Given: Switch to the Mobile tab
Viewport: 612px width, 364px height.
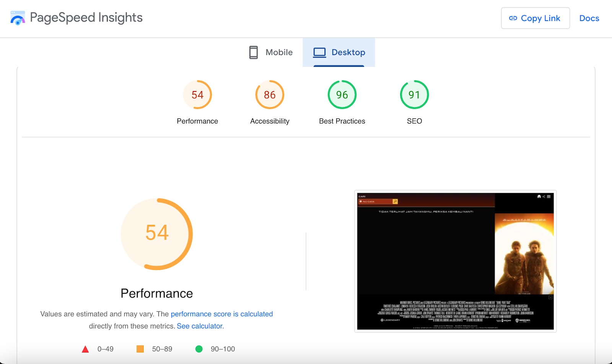Looking at the screenshot, I should point(270,52).
